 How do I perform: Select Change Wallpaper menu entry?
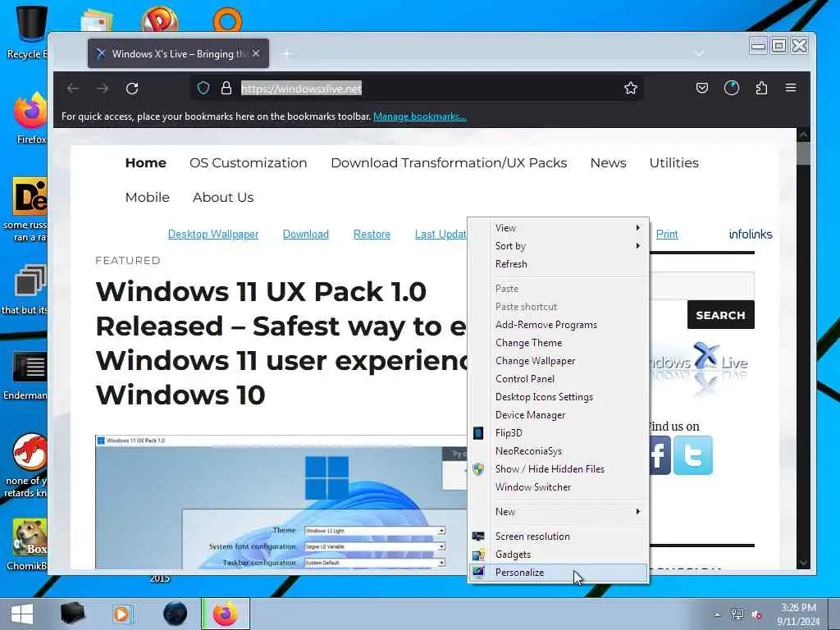(x=558, y=361)
